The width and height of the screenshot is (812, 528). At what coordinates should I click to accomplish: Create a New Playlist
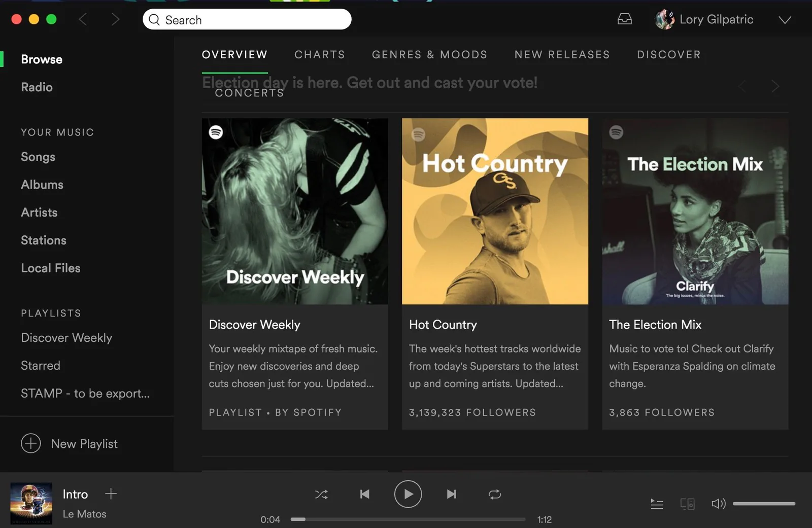(x=69, y=444)
